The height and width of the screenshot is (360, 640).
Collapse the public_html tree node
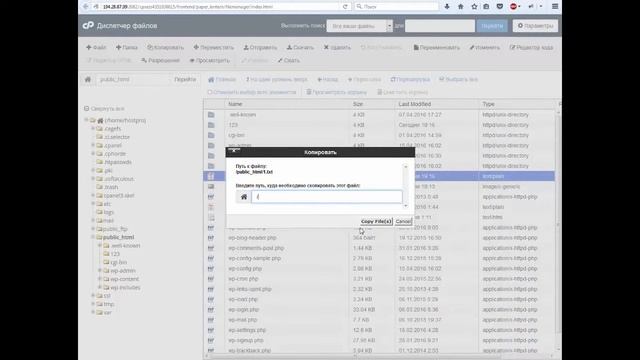coord(93,237)
